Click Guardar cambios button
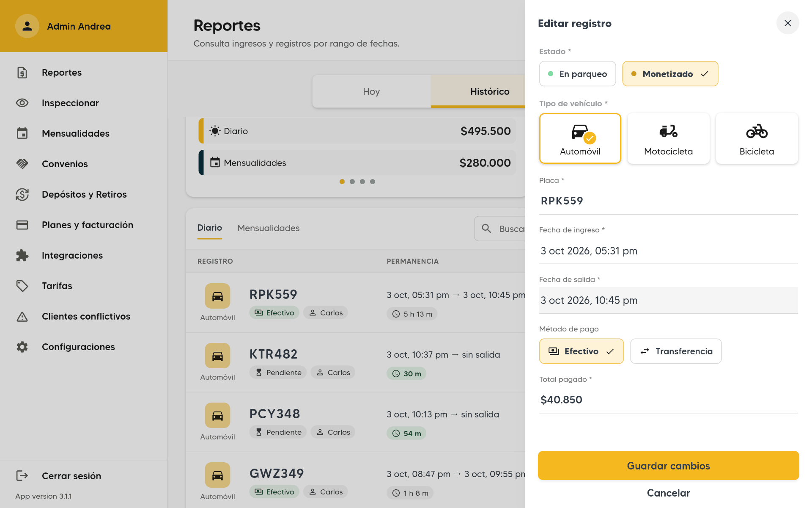Screen dimensions: 812x508 pyautogui.click(x=668, y=466)
